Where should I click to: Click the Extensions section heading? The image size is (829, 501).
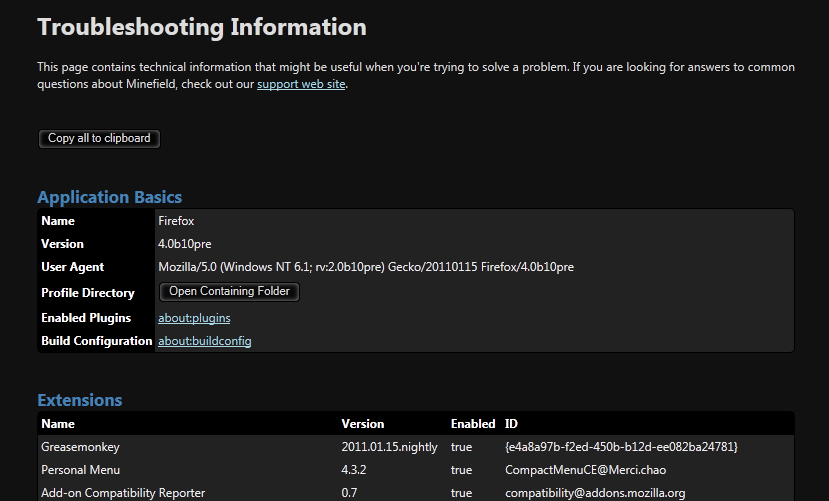pyautogui.click(x=80, y=400)
